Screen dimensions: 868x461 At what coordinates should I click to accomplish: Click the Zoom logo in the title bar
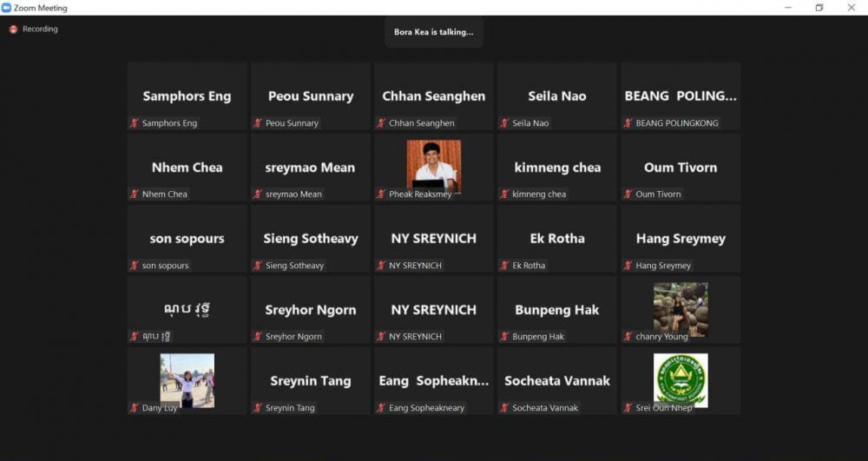pyautogui.click(x=7, y=8)
